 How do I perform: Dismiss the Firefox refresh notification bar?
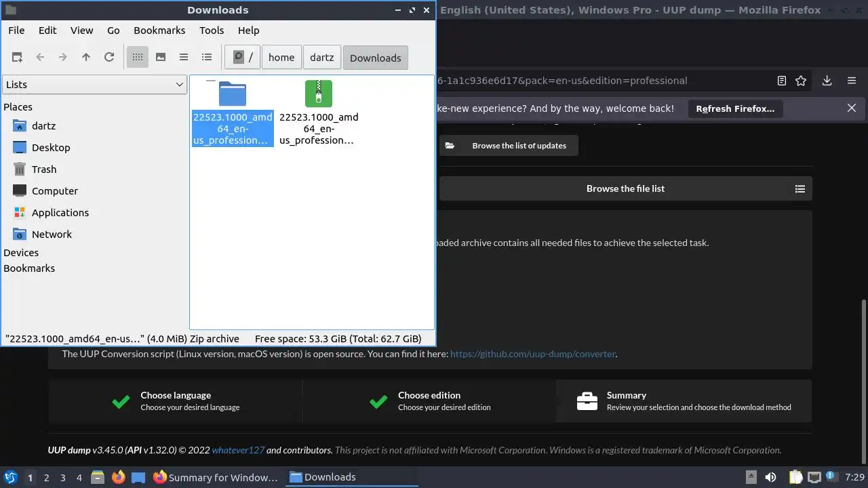852,108
